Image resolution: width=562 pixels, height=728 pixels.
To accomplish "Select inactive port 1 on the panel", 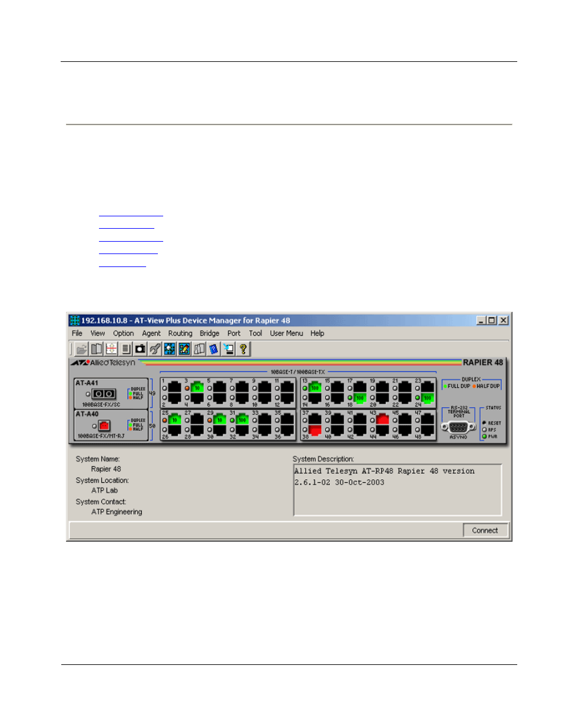I will pos(175,387).
